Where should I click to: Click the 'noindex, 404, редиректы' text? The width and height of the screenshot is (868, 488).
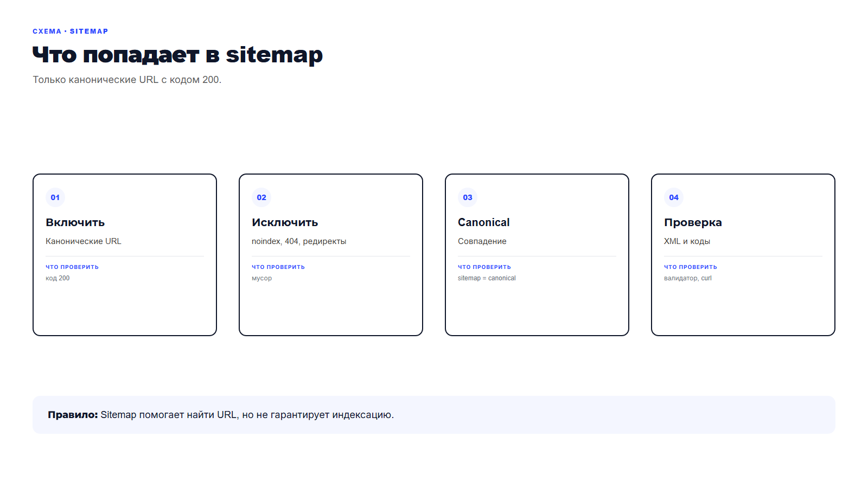299,241
